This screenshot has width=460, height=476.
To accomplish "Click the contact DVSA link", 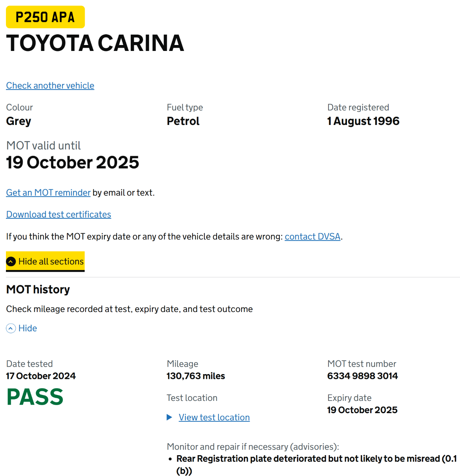I will click(x=312, y=237).
